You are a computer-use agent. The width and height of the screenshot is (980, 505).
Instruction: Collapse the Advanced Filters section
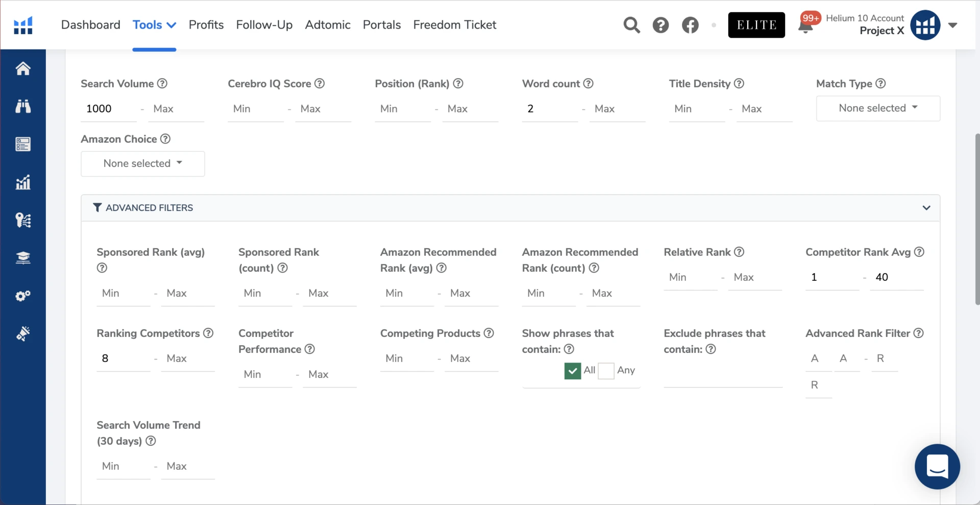tap(926, 208)
